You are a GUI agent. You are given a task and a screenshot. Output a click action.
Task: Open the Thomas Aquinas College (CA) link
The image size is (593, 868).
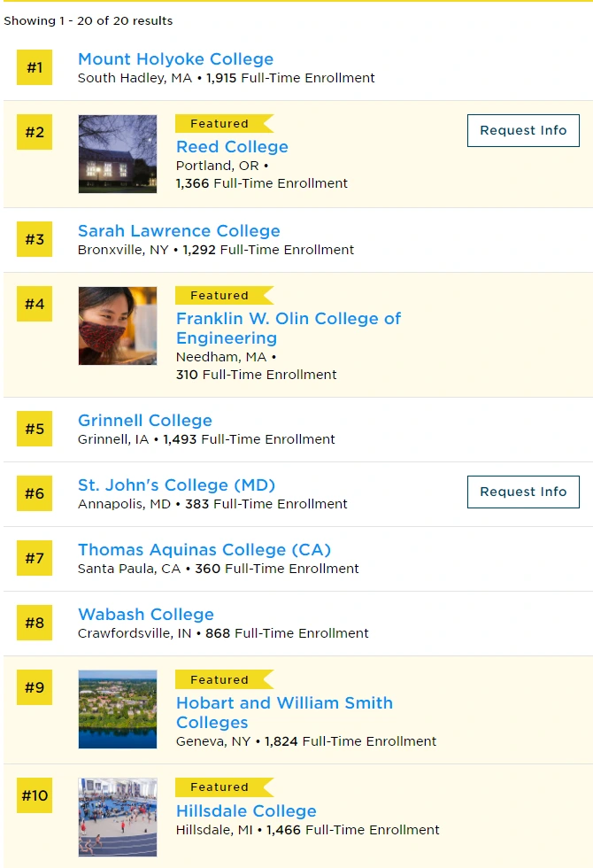pyautogui.click(x=204, y=550)
